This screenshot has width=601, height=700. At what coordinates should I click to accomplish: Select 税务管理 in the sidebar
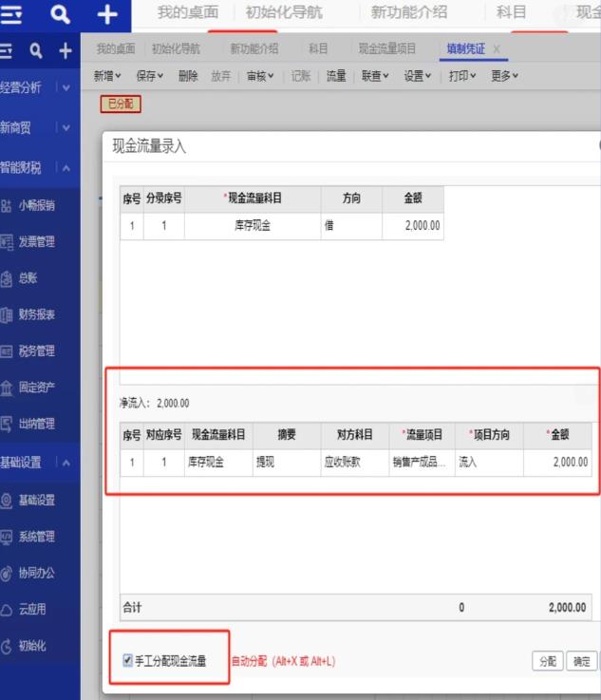pos(36,350)
